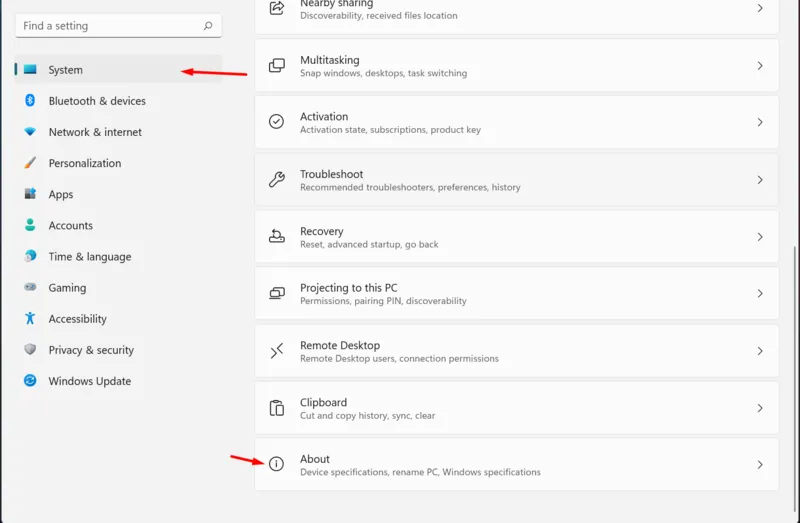The image size is (800, 523).
Task: Click the Recovery icon
Action: [x=277, y=237]
